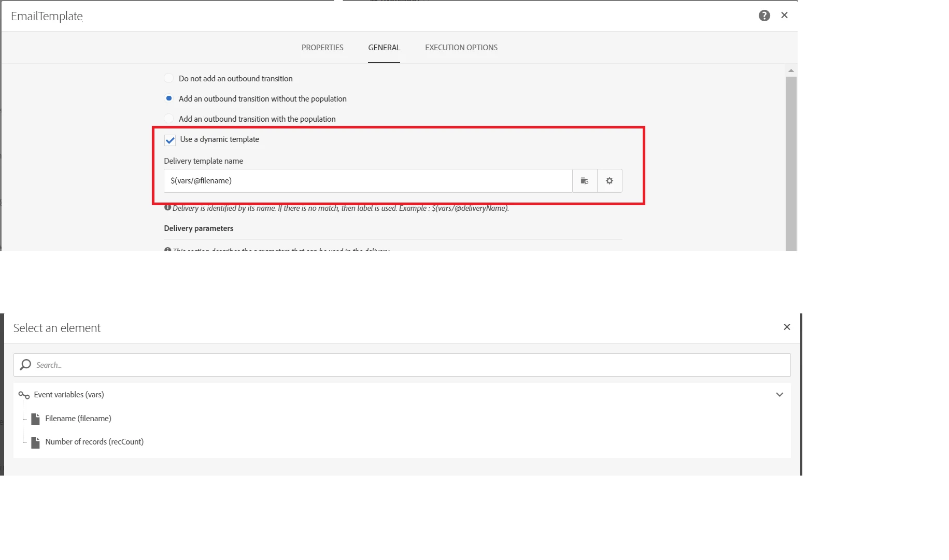Click the file icon next to Filename
949x560 pixels.
pos(35,419)
